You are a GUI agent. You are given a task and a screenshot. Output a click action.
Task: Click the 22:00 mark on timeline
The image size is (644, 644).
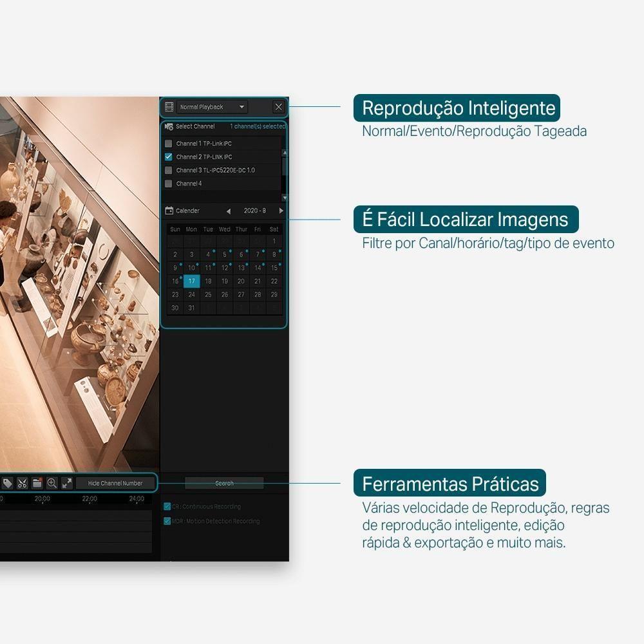[90, 499]
